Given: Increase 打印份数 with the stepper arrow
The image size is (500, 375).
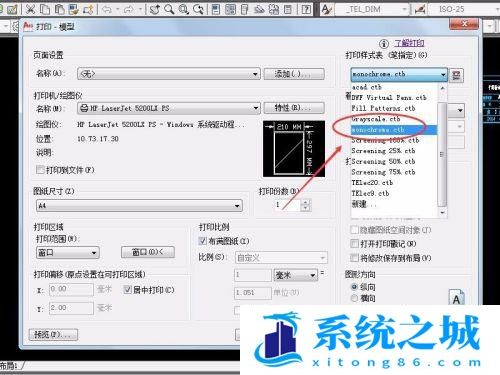Looking at the screenshot, I should (306, 202).
